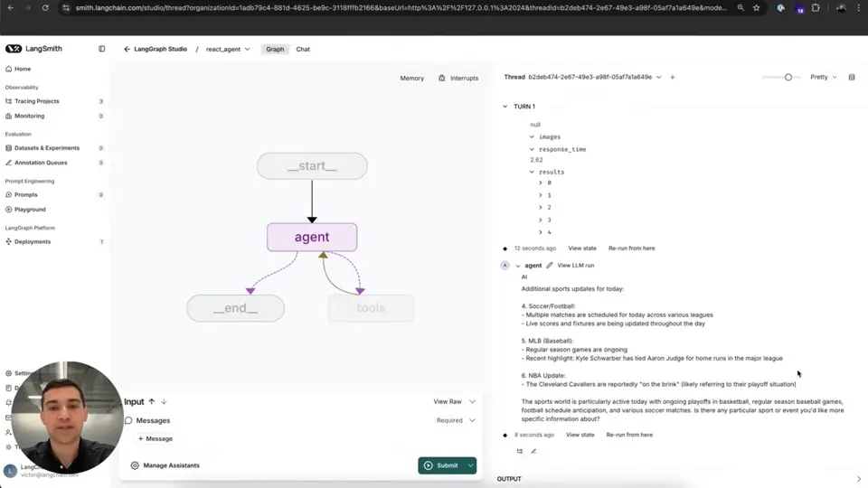
Task: Select the __start__ graph node
Action: coord(312,166)
